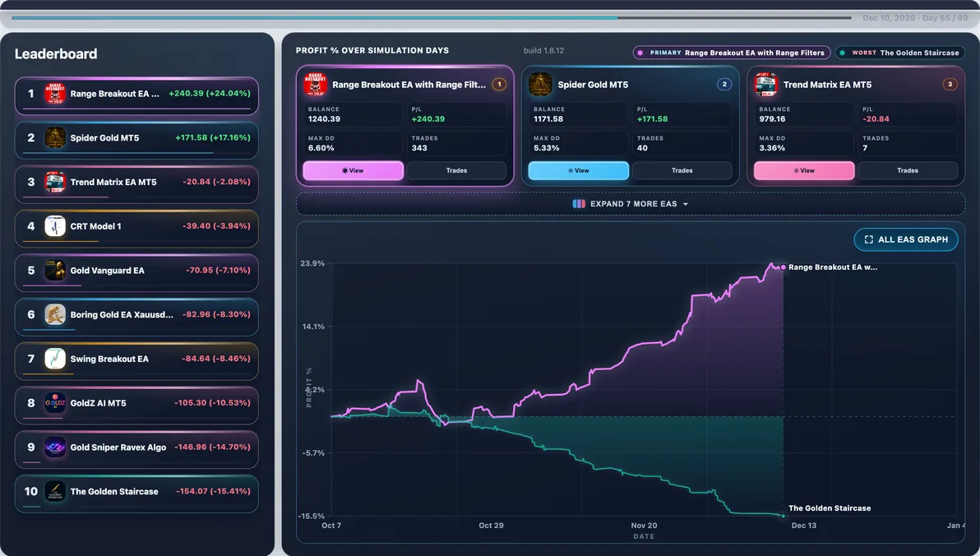Click Swing Breakout EA chart logo

coord(55,359)
